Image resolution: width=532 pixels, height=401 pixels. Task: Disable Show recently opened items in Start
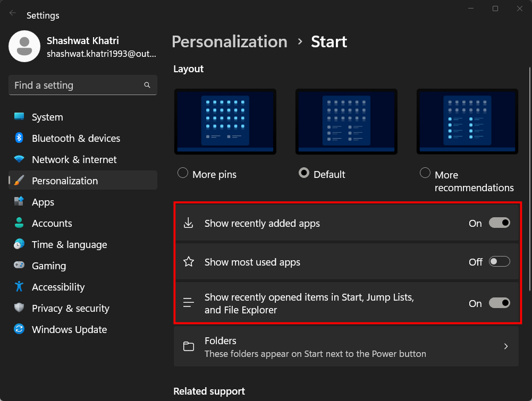[x=499, y=303]
